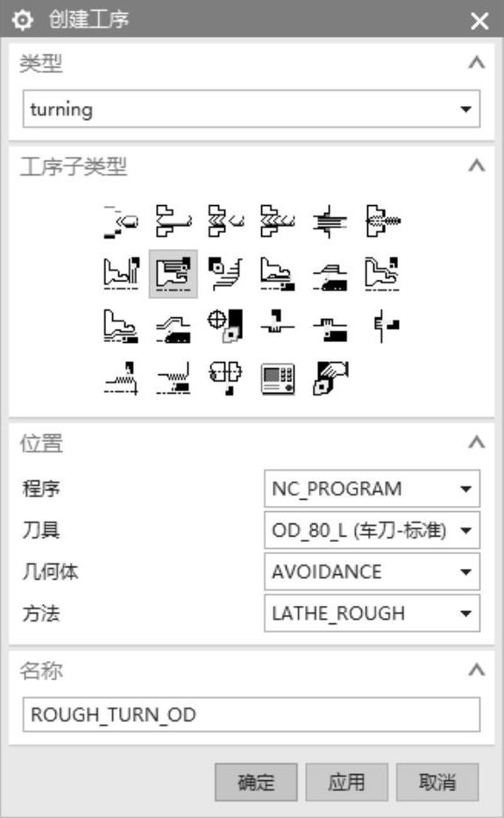504x818 pixels.
Task: Click the 确定 button
Action: (256, 782)
